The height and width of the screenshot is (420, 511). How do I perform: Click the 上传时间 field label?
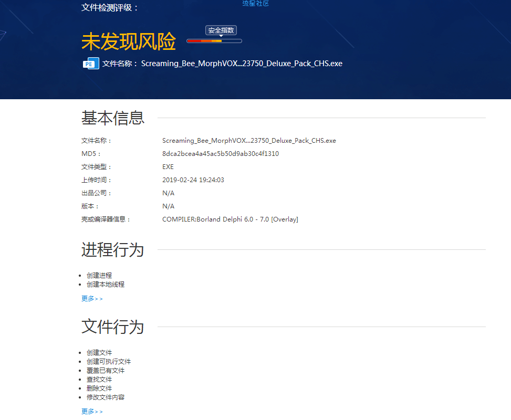tap(97, 180)
